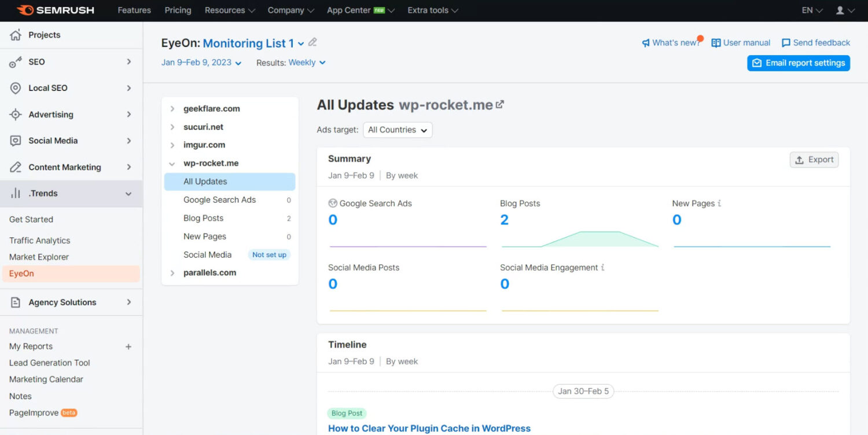Open the Pricing page

tap(178, 10)
